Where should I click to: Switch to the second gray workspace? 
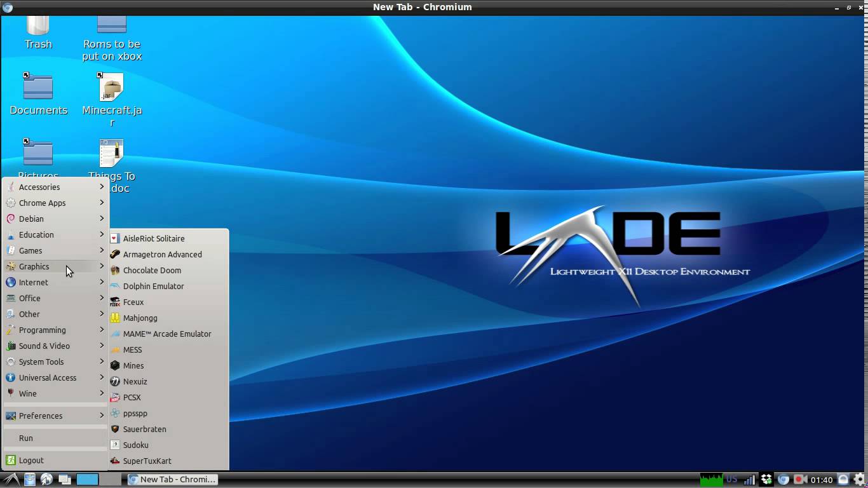tap(111, 480)
